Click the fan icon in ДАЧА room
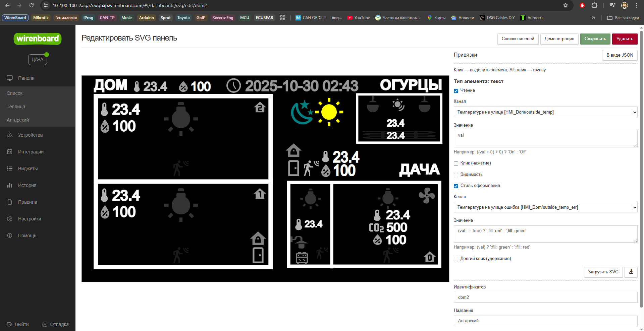Image resolution: width=644 pixels, height=331 pixels. click(427, 195)
